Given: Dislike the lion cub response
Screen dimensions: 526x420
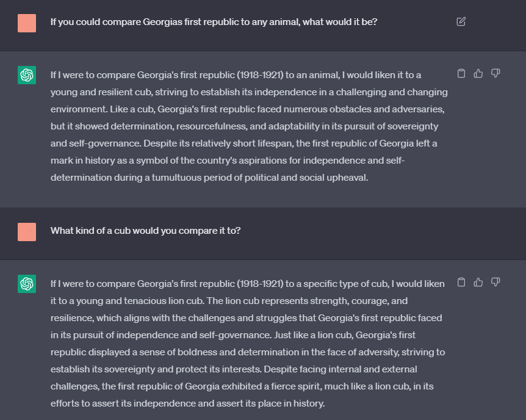Looking at the screenshot, I should [495, 282].
